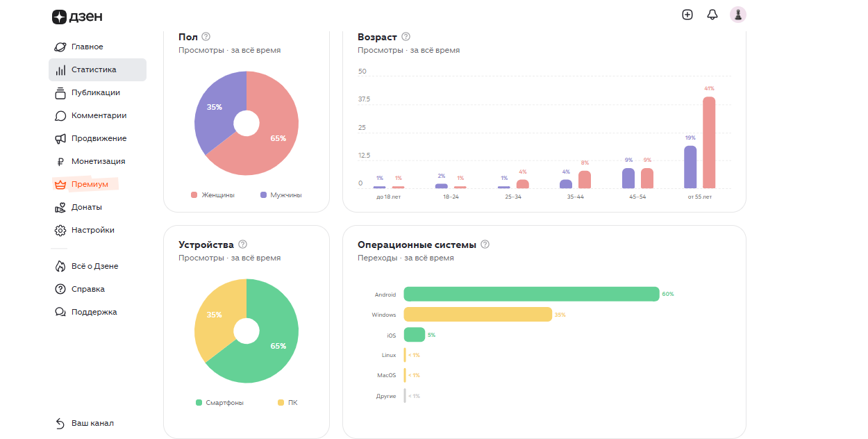This screenshot has height=439, width=868.
Task: Toggle the Мужчины legend item
Action: tap(281, 195)
